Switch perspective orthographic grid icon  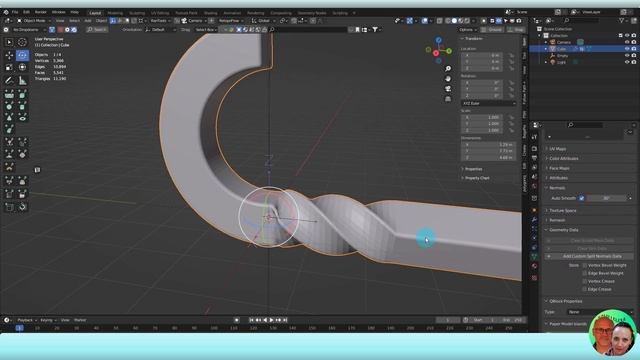click(448, 99)
